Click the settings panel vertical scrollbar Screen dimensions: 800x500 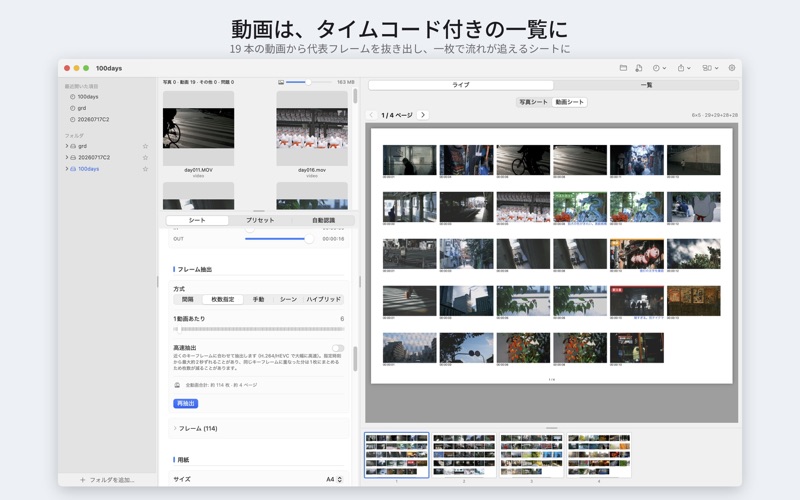pos(355,358)
